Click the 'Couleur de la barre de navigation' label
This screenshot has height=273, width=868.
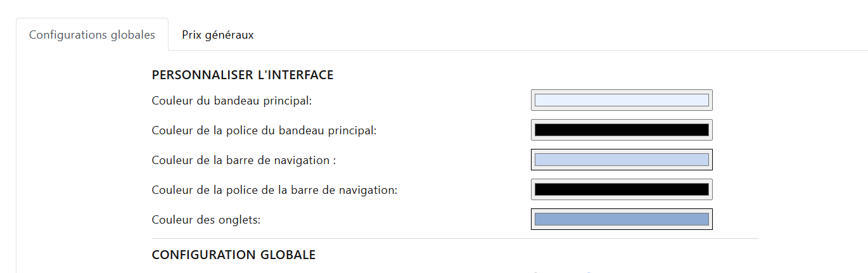coord(244,160)
